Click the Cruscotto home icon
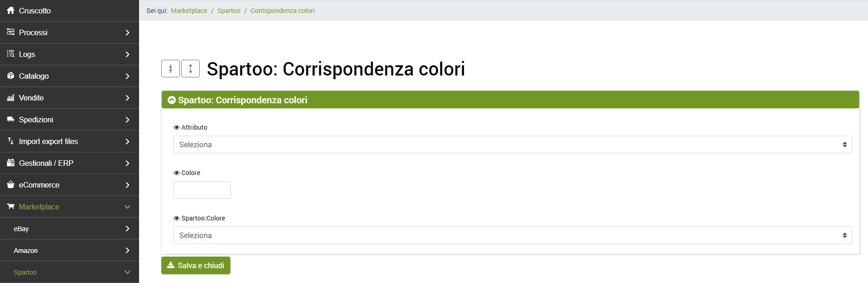This screenshot has width=868, height=283. tap(11, 10)
